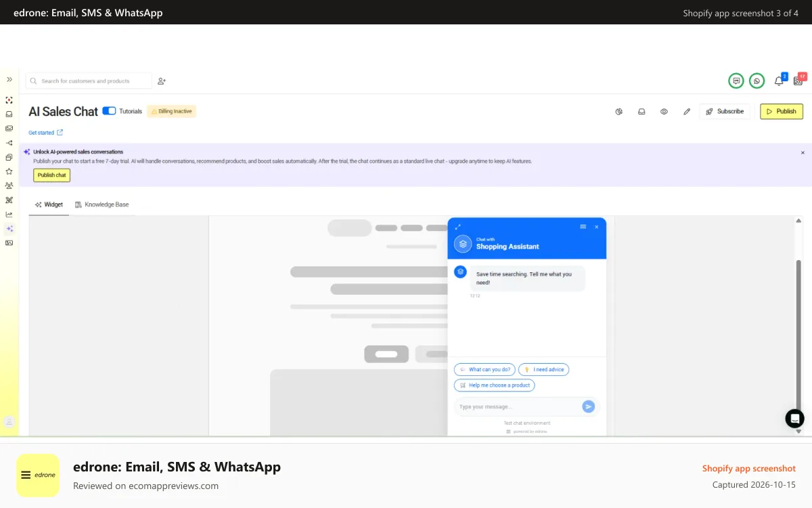Open the star icon in left sidebar
Screen dimensions: 812x508
(x=9, y=171)
